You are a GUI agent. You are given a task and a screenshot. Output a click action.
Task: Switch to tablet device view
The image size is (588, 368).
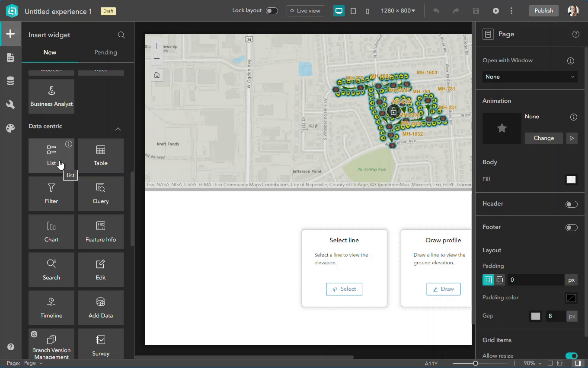click(x=353, y=11)
